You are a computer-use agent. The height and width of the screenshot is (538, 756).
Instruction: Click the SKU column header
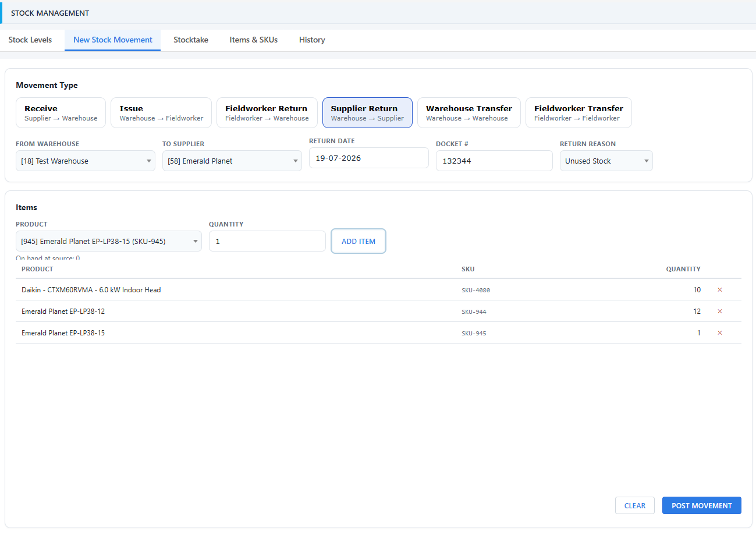(x=468, y=269)
